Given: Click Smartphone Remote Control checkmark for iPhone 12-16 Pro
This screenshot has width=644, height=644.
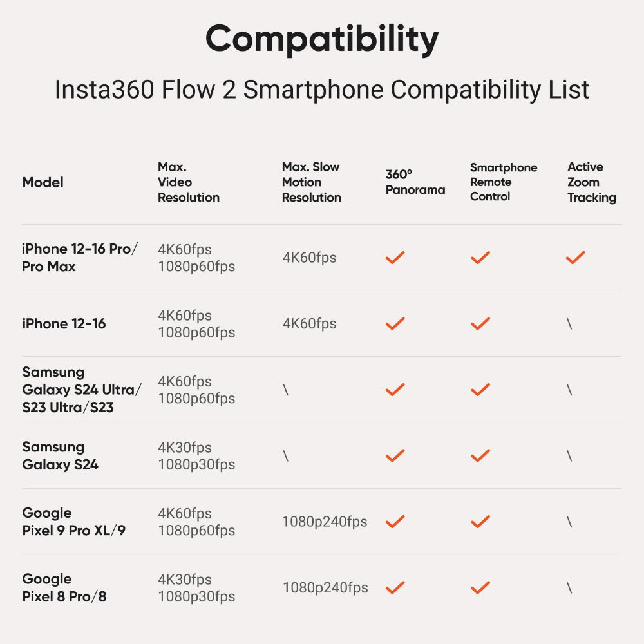Looking at the screenshot, I should (480, 258).
